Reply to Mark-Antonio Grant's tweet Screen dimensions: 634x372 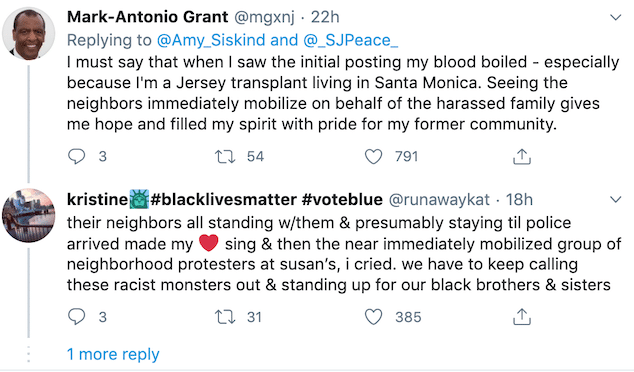click(76, 156)
